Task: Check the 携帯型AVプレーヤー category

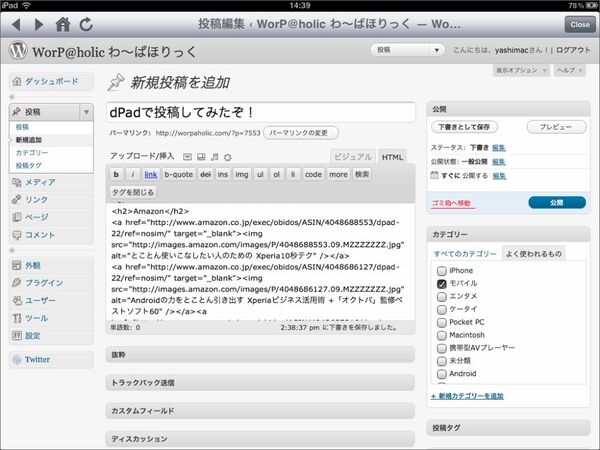Action: 442,348
